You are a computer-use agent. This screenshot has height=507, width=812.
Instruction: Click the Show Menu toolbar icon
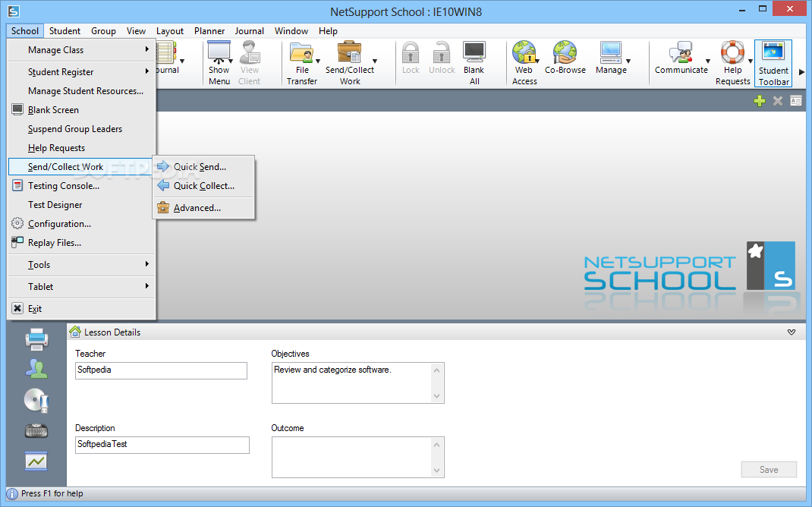(219, 52)
